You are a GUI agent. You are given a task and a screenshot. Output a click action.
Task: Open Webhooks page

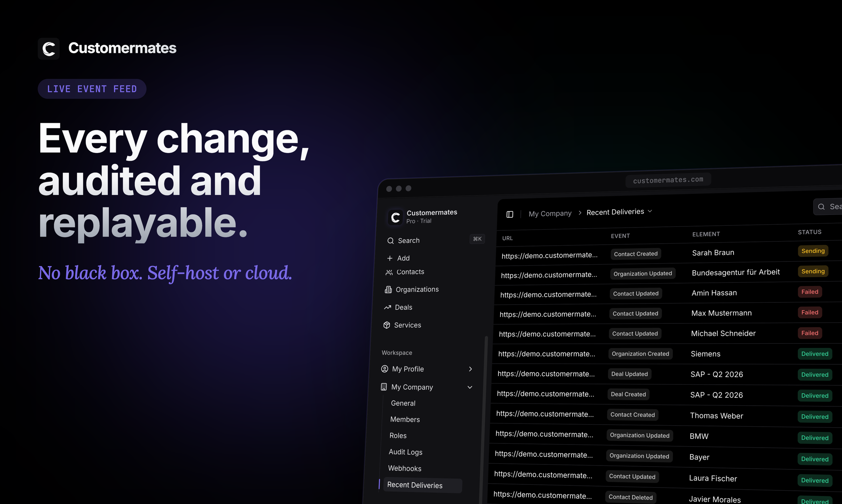[x=405, y=468]
